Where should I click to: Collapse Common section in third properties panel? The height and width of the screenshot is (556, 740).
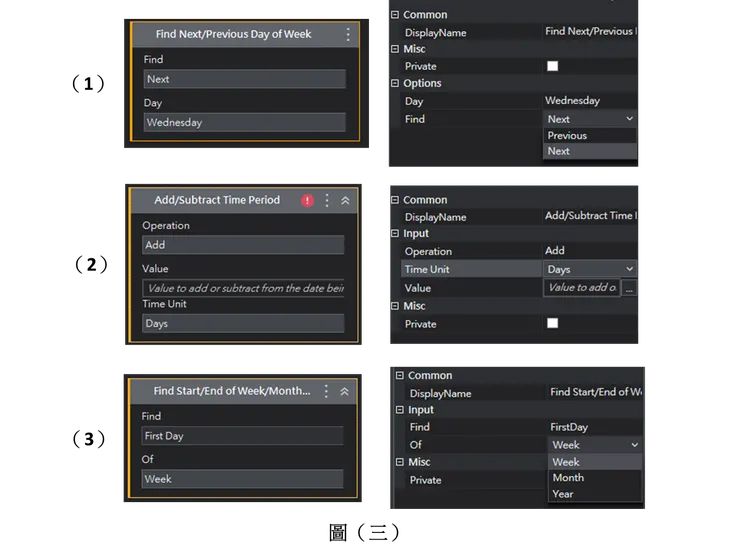pyautogui.click(x=400, y=375)
